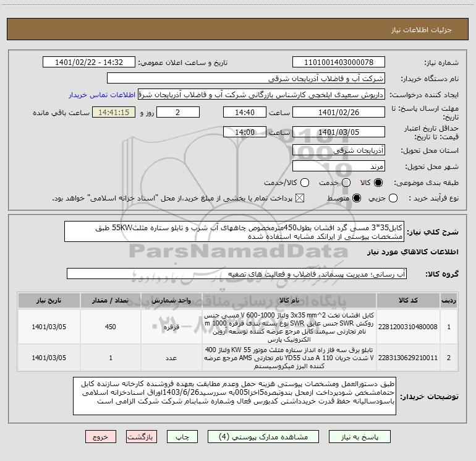
Task: Click the price validity time 14:00 field
Action: click(245, 132)
